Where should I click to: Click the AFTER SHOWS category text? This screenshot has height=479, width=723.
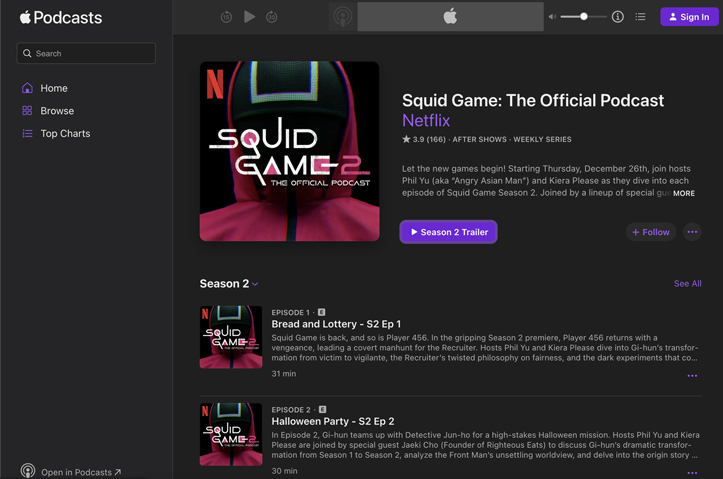[x=480, y=139]
